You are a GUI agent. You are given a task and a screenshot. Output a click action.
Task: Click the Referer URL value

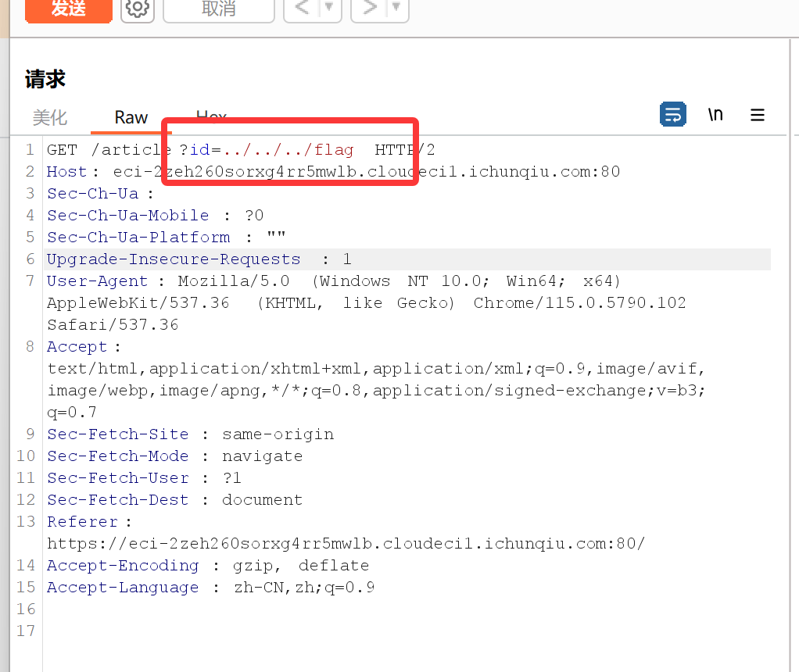pos(346,544)
